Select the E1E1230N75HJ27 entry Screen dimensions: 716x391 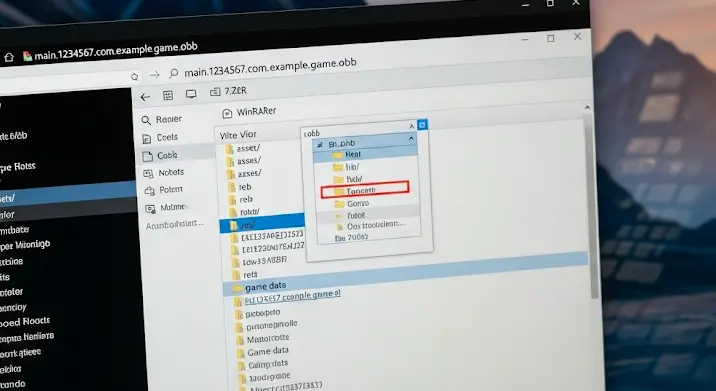[268, 249]
